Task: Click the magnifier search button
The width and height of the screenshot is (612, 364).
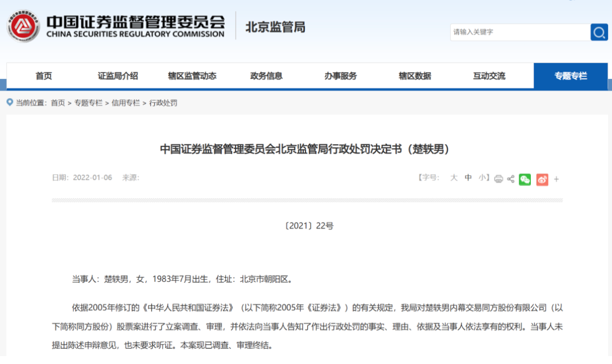Action: point(598,32)
